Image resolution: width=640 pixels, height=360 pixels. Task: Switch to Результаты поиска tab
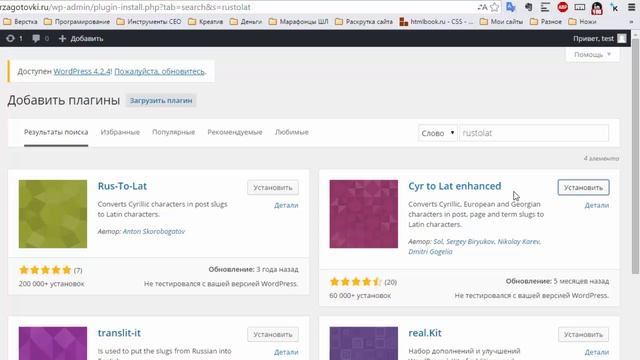coord(56,132)
